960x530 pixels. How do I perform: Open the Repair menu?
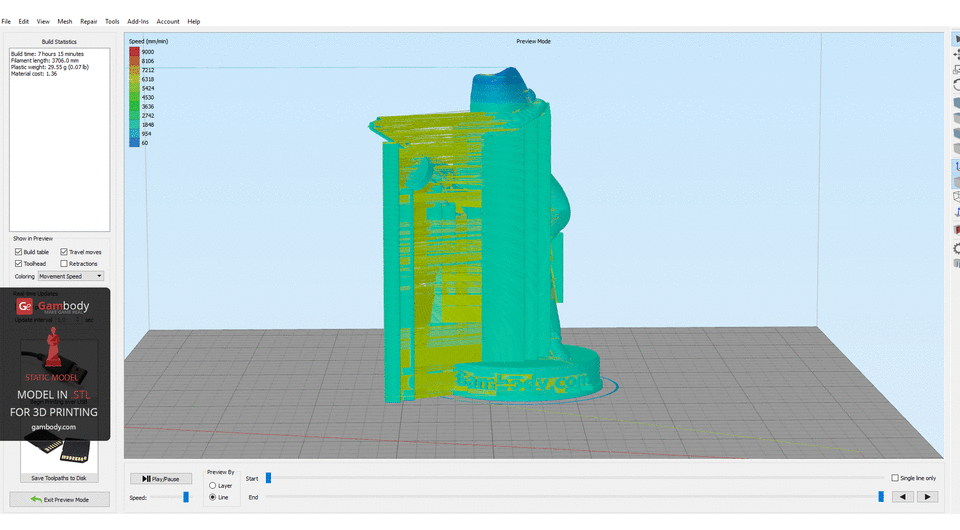[89, 21]
